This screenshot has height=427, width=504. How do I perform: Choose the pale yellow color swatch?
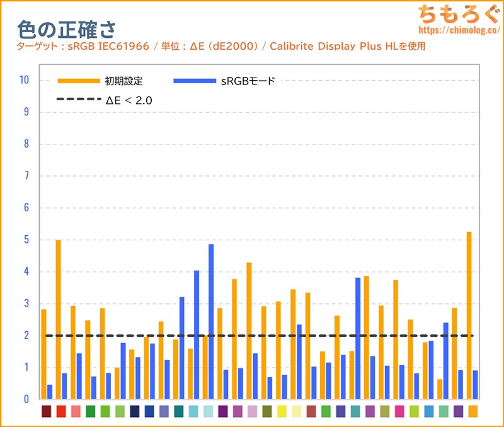point(296,411)
